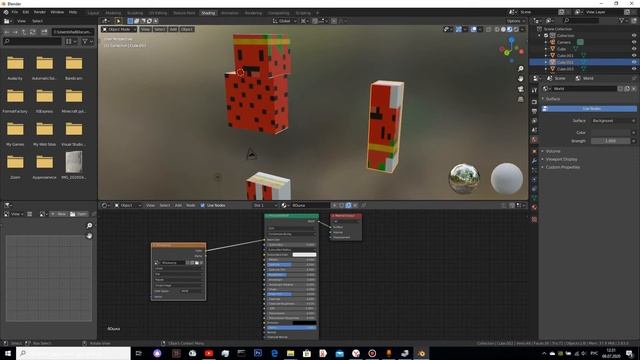This screenshot has width=640, height=360.
Task: Click the outliner filter funnel icon
Action: click(x=622, y=20)
